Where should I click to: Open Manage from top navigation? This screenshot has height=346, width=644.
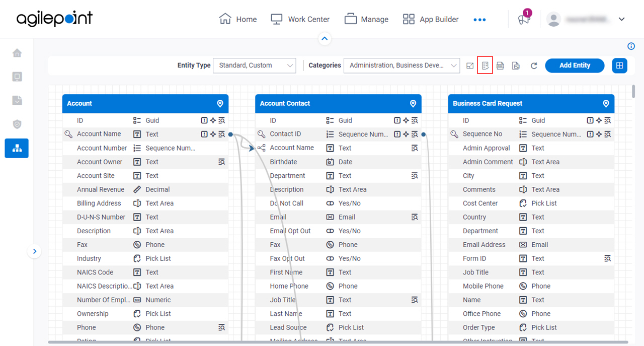point(366,19)
